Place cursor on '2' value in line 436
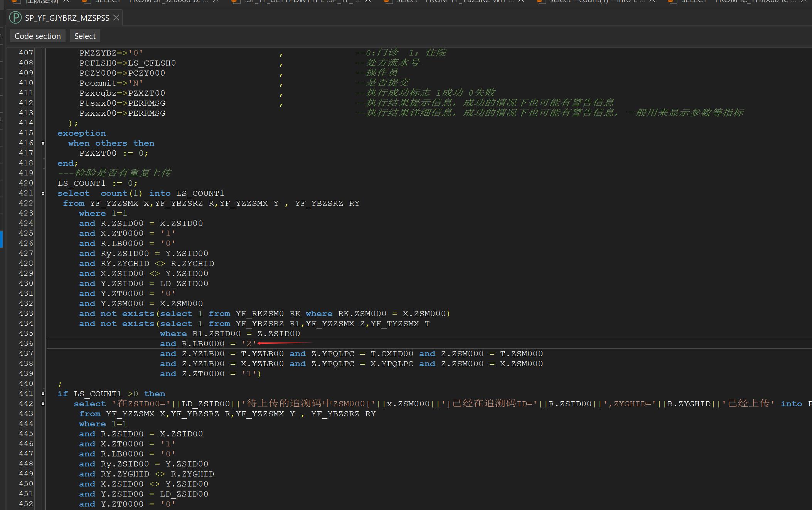The height and width of the screenshot is (510, 812). click(249, 343)
